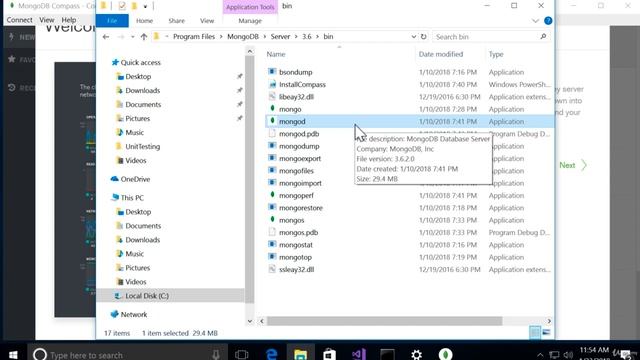The width and height of the screenshot is (640, 360).
Task: Open the View ribbon tab
Action: tap(207, 21)
